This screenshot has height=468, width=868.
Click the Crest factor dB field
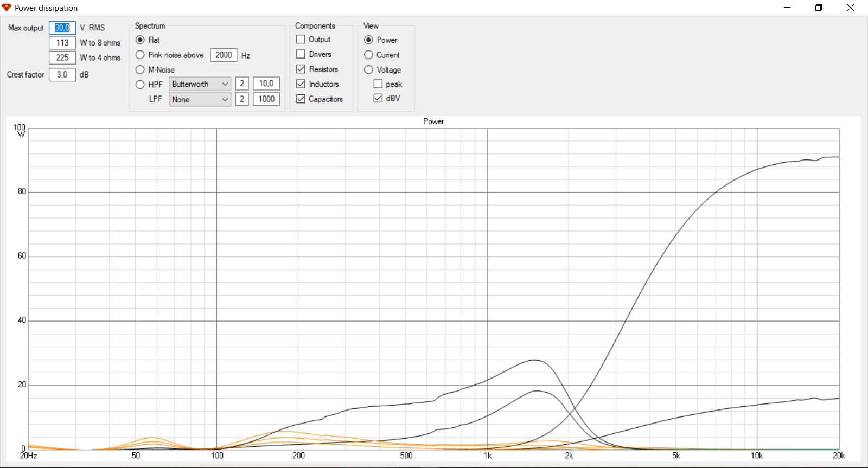tap(62, 75)
